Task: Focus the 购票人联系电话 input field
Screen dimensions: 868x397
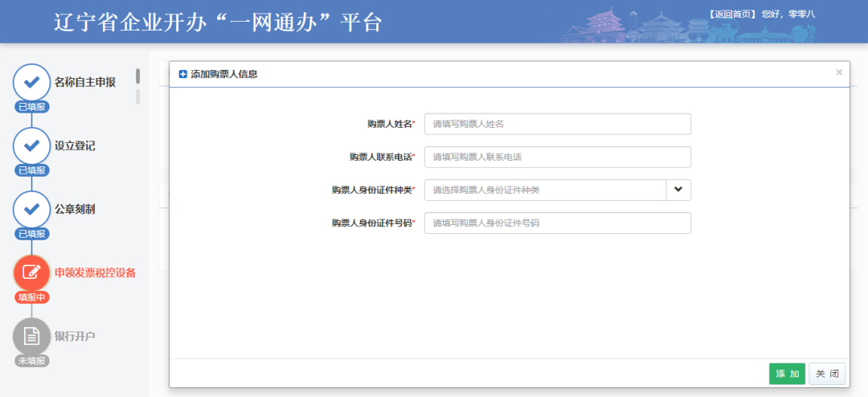Action: pos(558,158)
